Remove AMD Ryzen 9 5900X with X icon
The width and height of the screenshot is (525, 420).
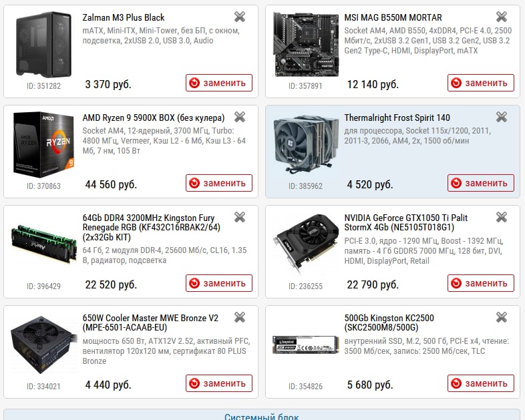[x=240, y=117]
